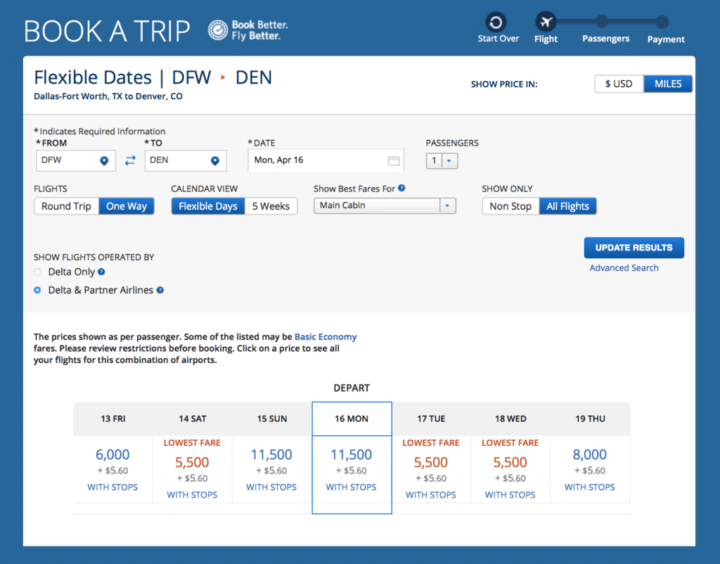Click the Start Over circular arrow icon
Screen dimensions: 720x564
[x=495, y=22]
